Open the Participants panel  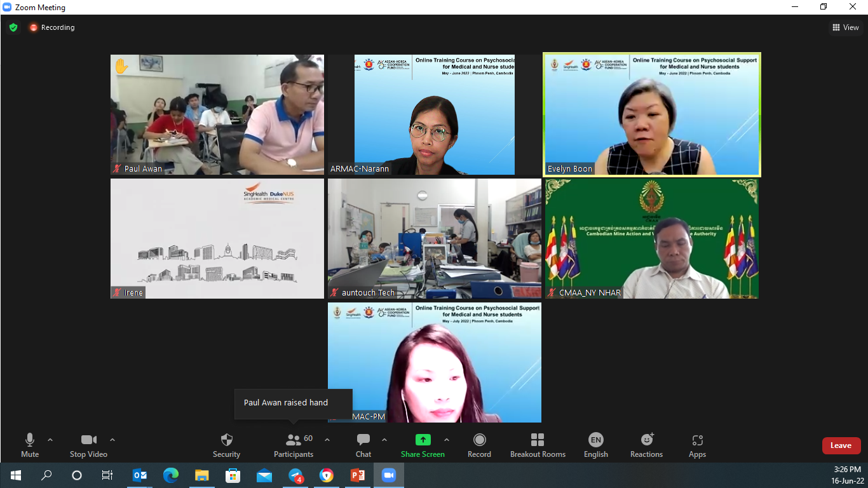point(294,445)
